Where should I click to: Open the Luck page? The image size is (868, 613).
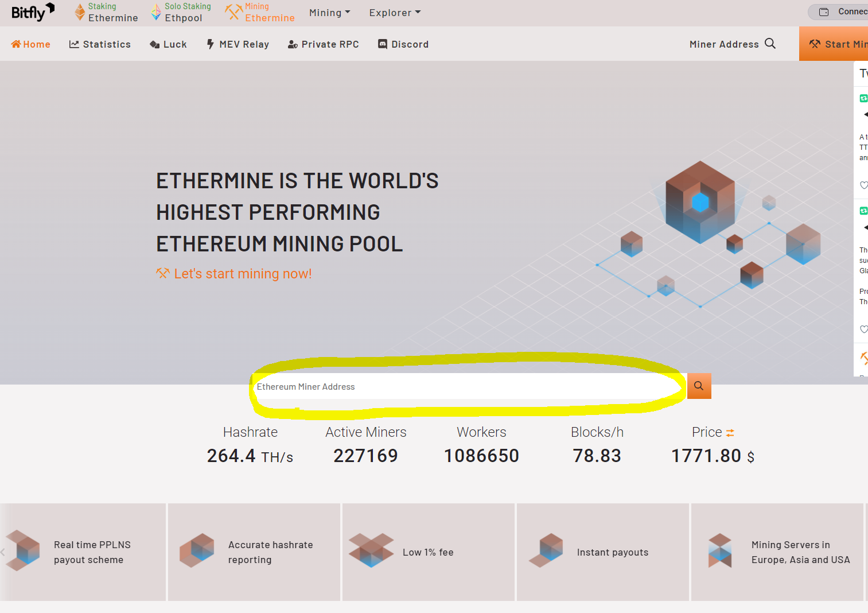pos(168,44)
